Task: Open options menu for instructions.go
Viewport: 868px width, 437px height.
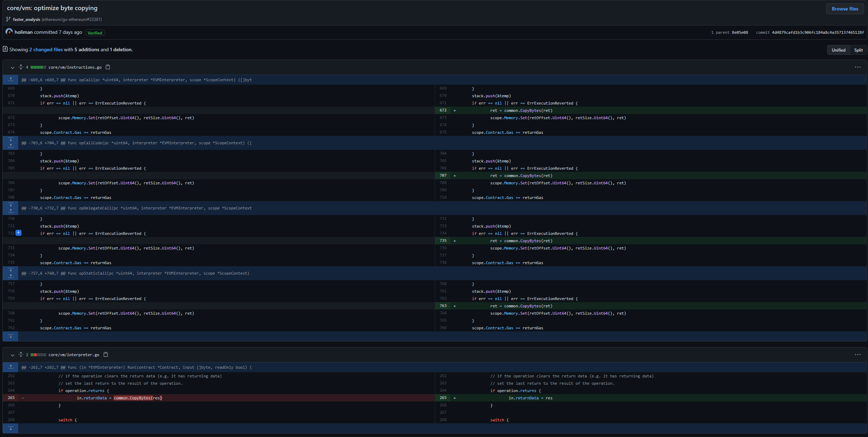Action: point(858,67)
